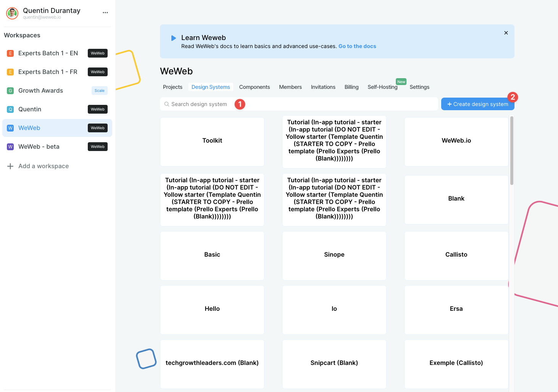Open the Snipcart (Blank) card
The image size is (558, 392).
[334, 364]
